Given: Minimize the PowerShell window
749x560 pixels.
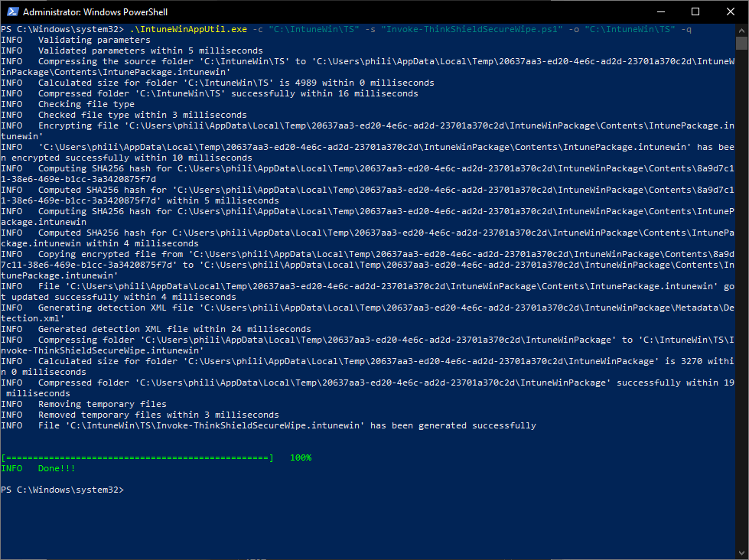Looking at the screenshot, I should click(x=660, y=11).
